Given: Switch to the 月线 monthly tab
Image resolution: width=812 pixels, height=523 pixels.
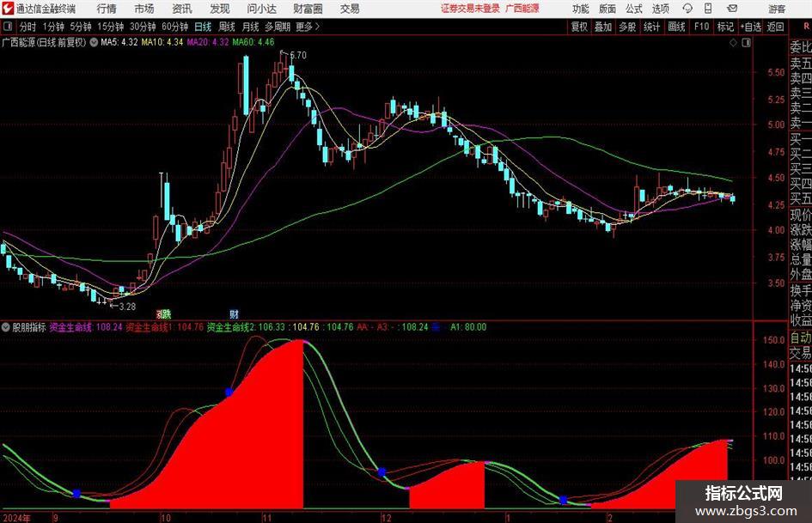Looking at the screenshot, I should tap(250, 27).
